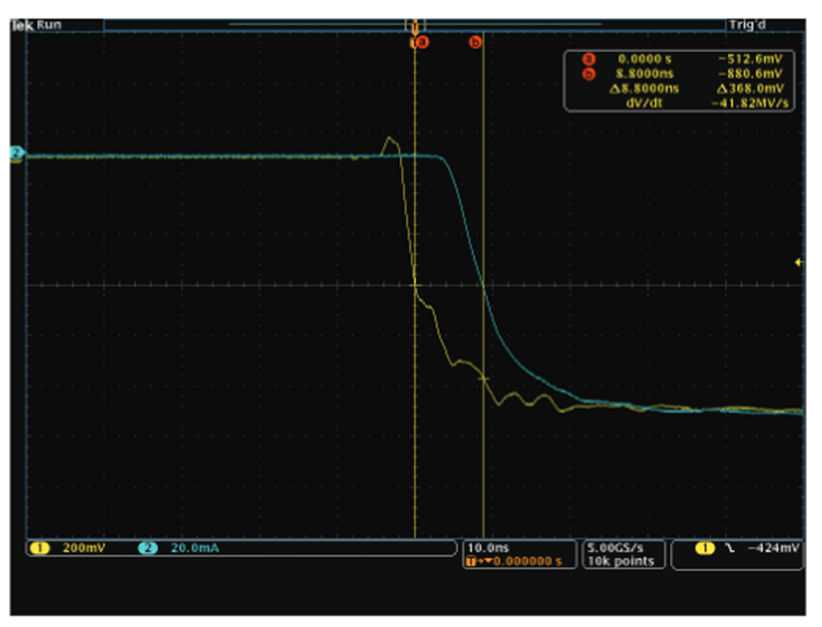Click the Tek Run status indicator
The height and width of the screenshot is (627, 822).
pyautogui.click(x=36, y=24)
